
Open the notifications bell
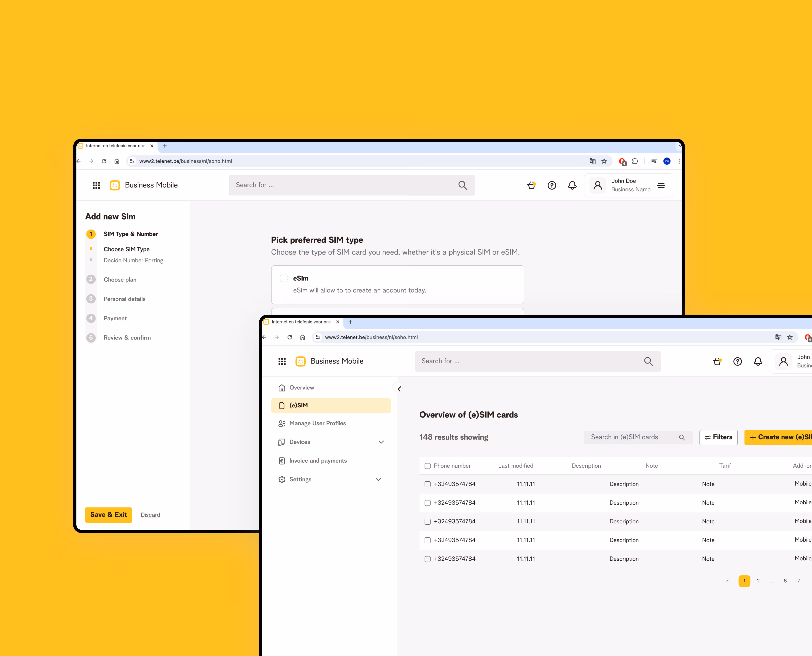click(x=758, y=361)
